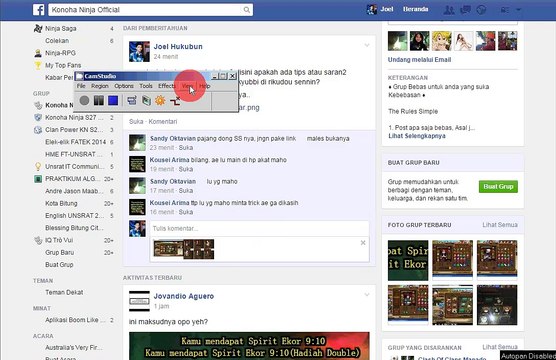Open Elek-elik FATEK 2014 group
The width and height of the screenshot is (556, 360).
click(x=75, y=142)
